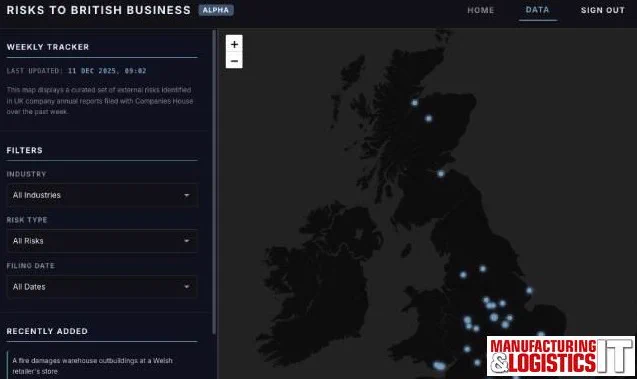Zoom out of the map with minus button

234,61
